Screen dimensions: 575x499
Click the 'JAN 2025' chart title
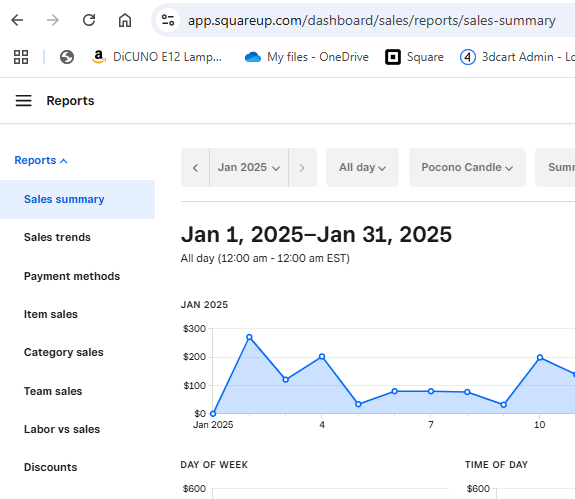204,305
